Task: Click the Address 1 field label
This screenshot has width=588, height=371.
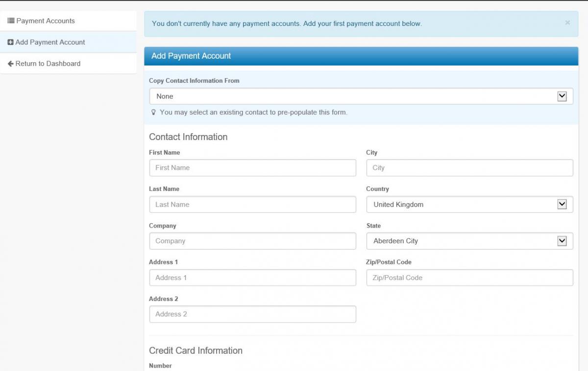Action: pos(164,262)
